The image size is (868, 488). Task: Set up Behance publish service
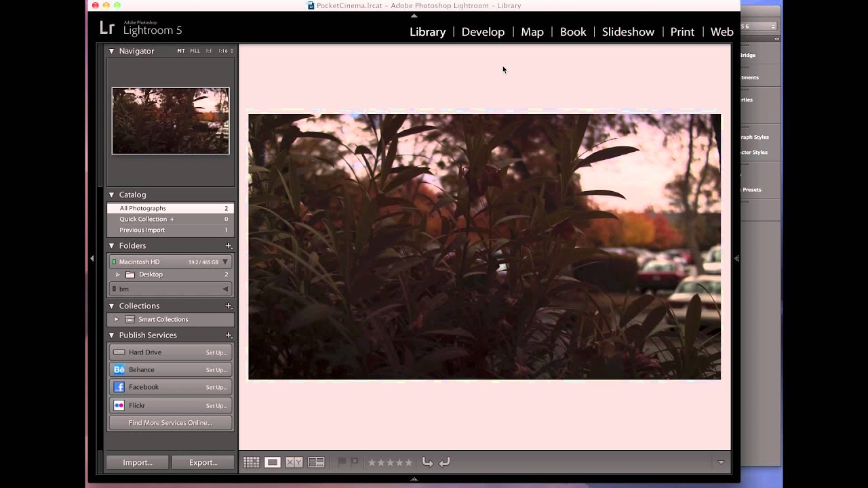216,370
